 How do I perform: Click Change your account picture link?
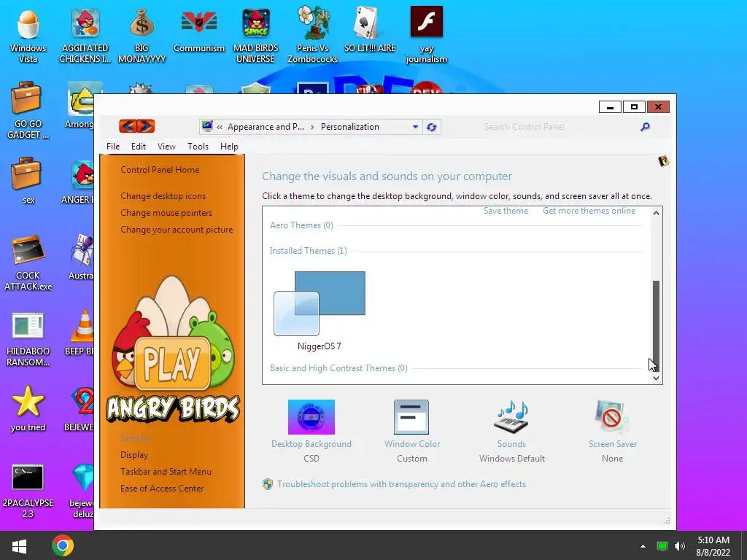(x=177, y=230)
